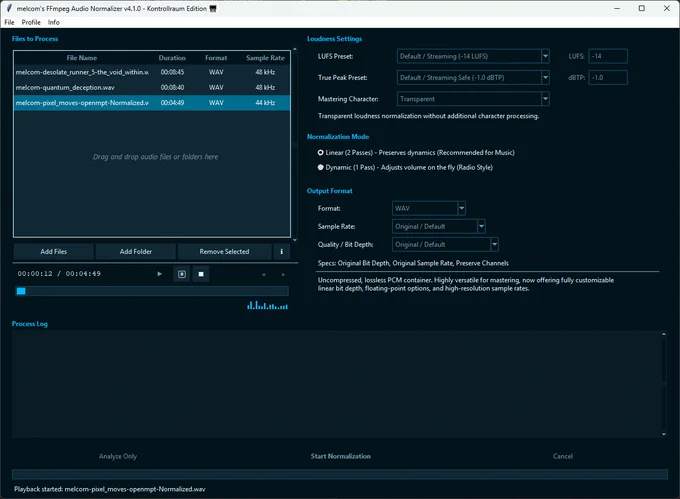Click the Duration column header
Screen dimensions: 680x499
(x=172, y=58)
